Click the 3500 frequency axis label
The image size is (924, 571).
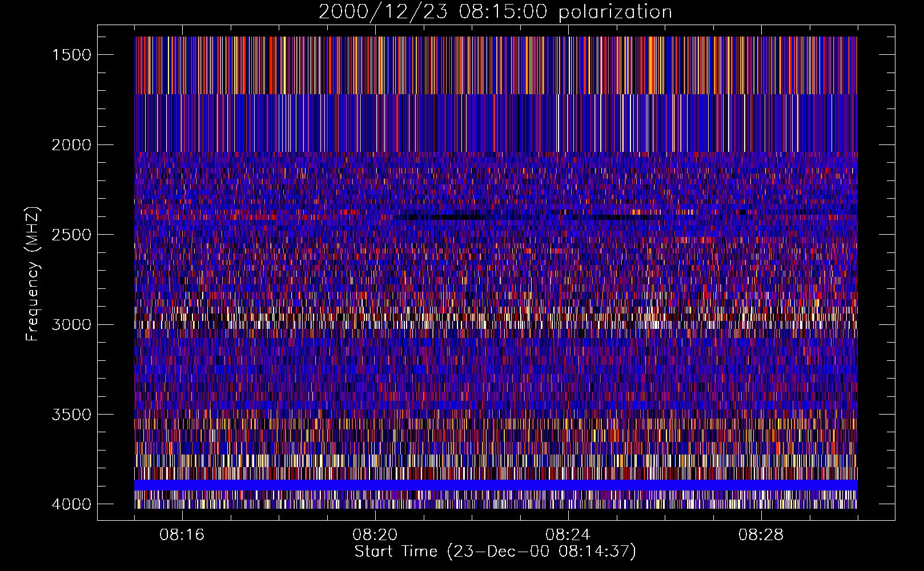pyautogui.click(x=71, y=415)
